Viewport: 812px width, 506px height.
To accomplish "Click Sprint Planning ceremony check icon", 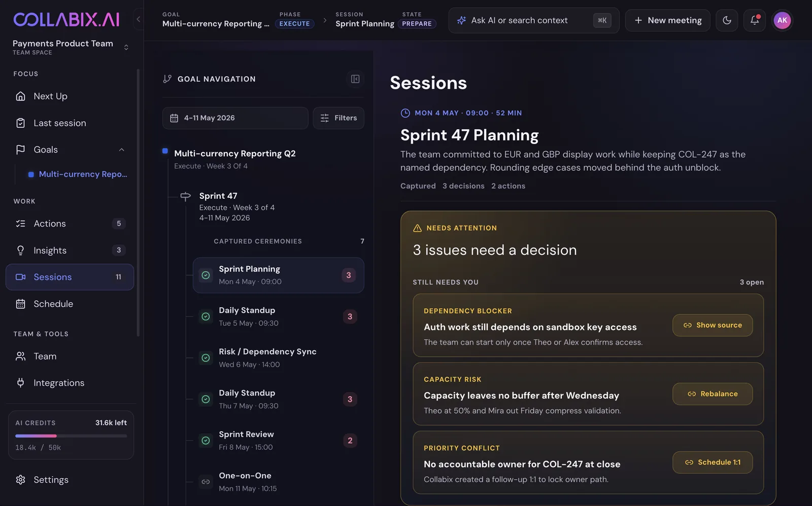I will 206,275.
